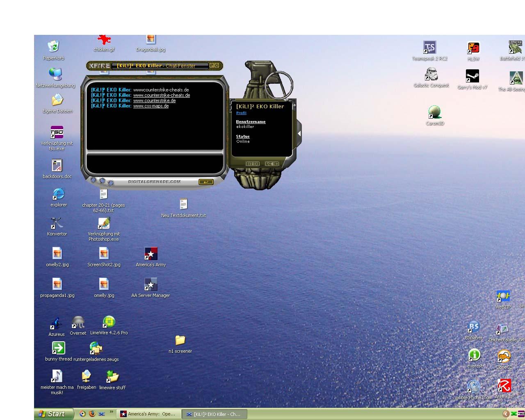Open limewire stuff folder

(x=112, y=380)
